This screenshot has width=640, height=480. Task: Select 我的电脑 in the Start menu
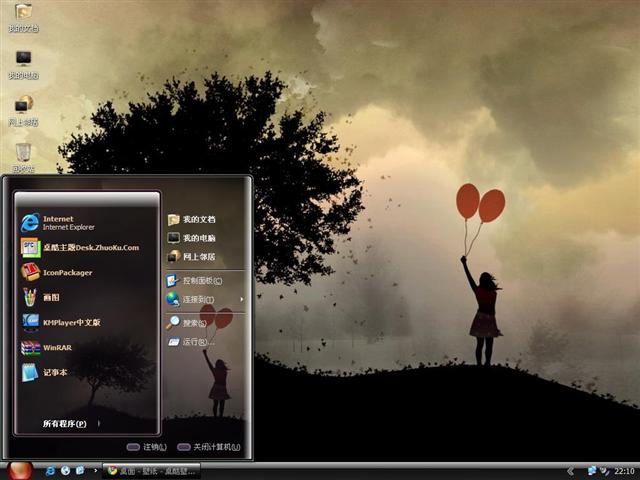[x=198, y=238]
